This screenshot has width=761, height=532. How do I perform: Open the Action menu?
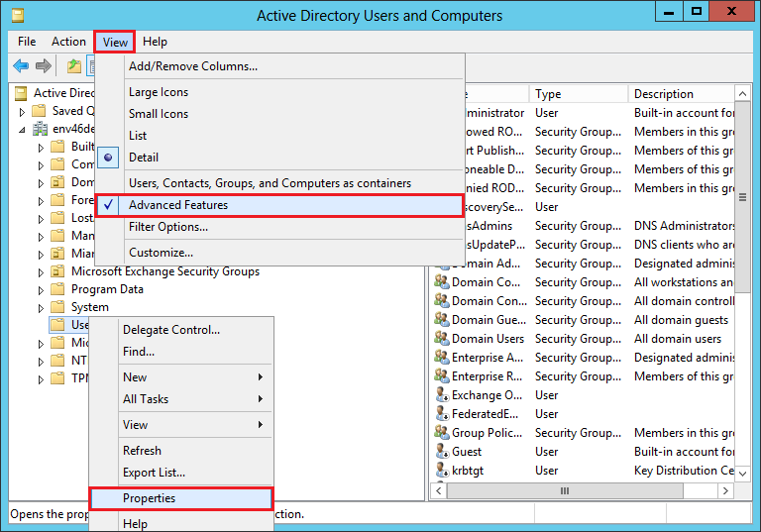[68, 42]
